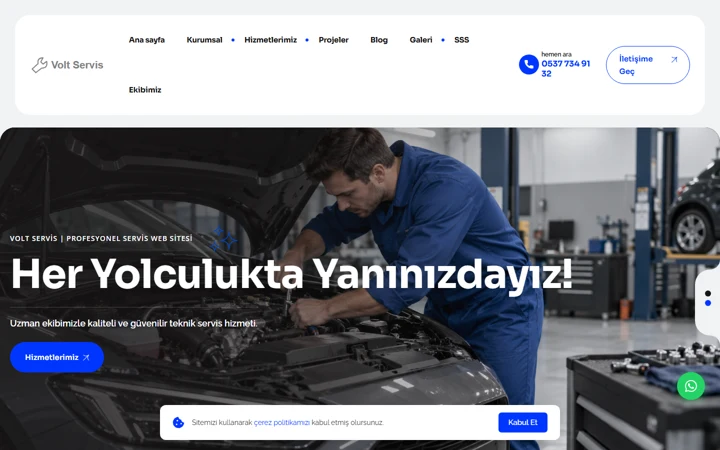Open the çerez politikamızı link
The width and height of the screenshot is (720, 450).
281,422
